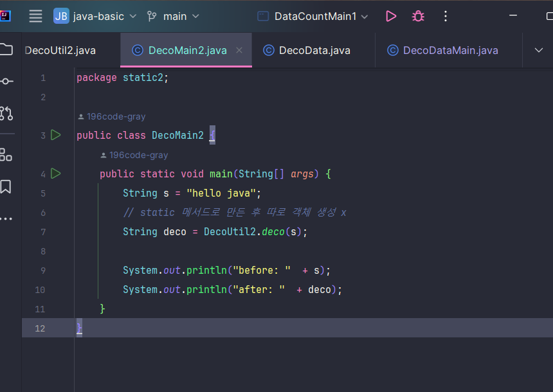Screen dimensions: 553x392
Task: Click the class icon on DecoDataMain.java tab
Action: point(393,50)
